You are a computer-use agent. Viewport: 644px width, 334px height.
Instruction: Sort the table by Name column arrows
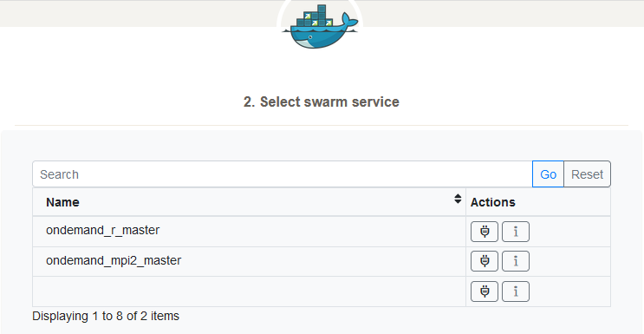point(458,199)
